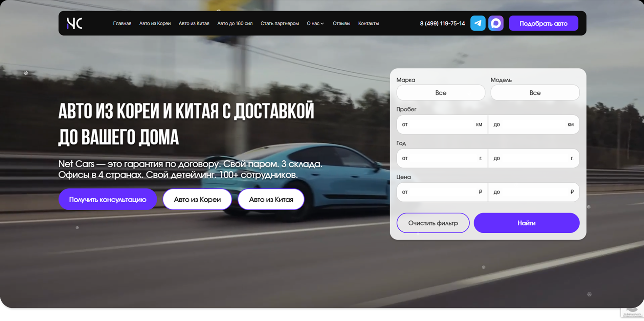This screenshot has height=321, width=644.
Task: Go to the Отзывы page
Action: pyautogui.click(x=341, y=23)
